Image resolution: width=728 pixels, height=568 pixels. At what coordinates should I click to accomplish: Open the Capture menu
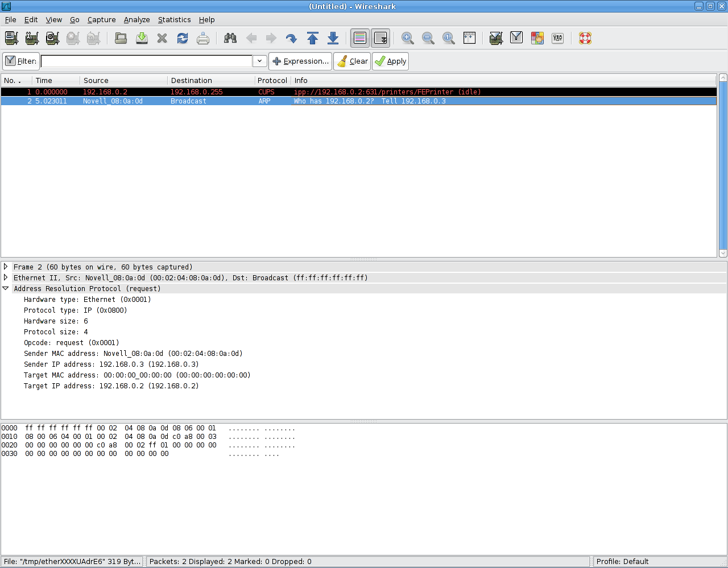click(x=102, y=19)
